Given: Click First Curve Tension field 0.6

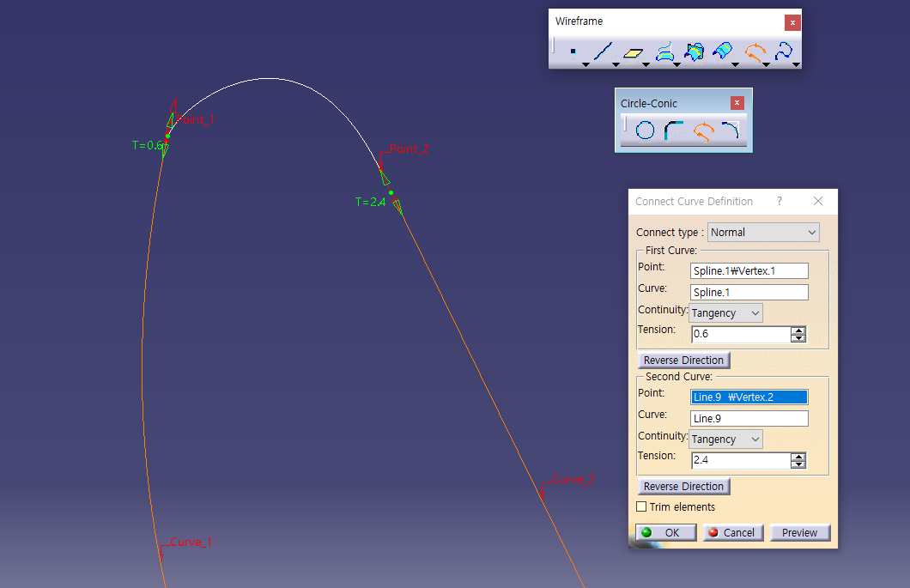Looking at the screenshot, I should pyautogui.click(x=741, y=334).
